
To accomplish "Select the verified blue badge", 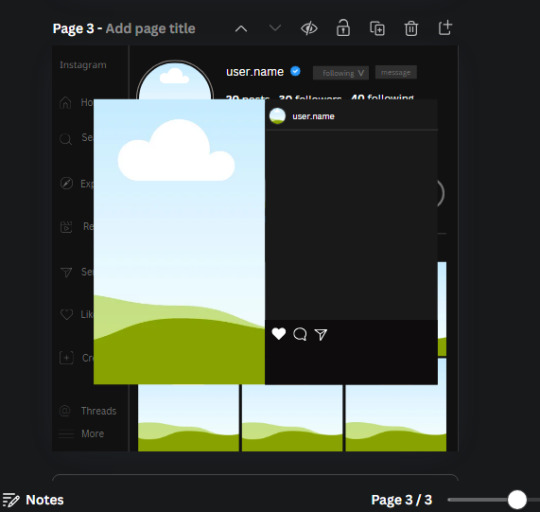I will pos(295,71).
